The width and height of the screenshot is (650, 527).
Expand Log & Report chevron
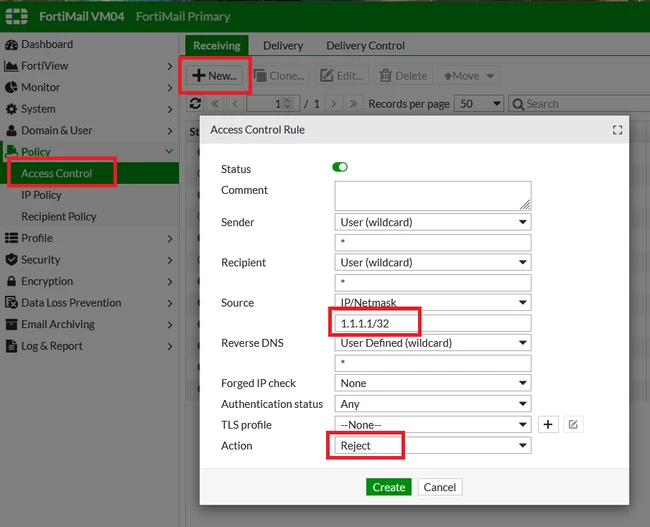click(x=170, y=346)
